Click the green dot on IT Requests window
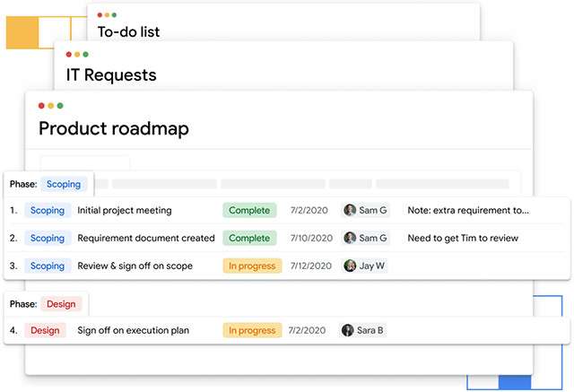574x392 pixels. click(x=86, y=55)
